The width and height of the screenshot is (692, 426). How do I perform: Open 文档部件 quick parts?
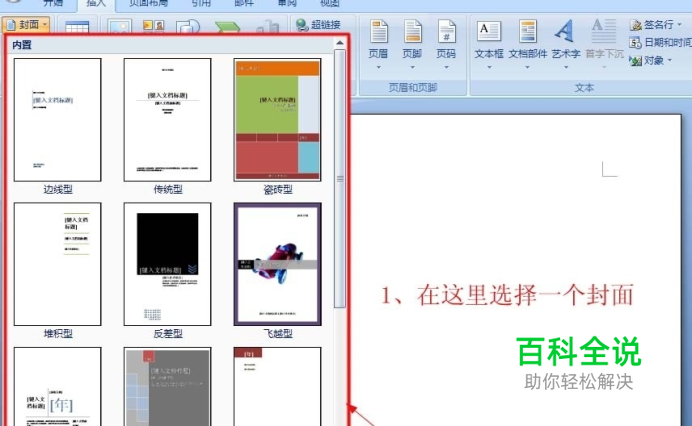click(x=527, y=44)
